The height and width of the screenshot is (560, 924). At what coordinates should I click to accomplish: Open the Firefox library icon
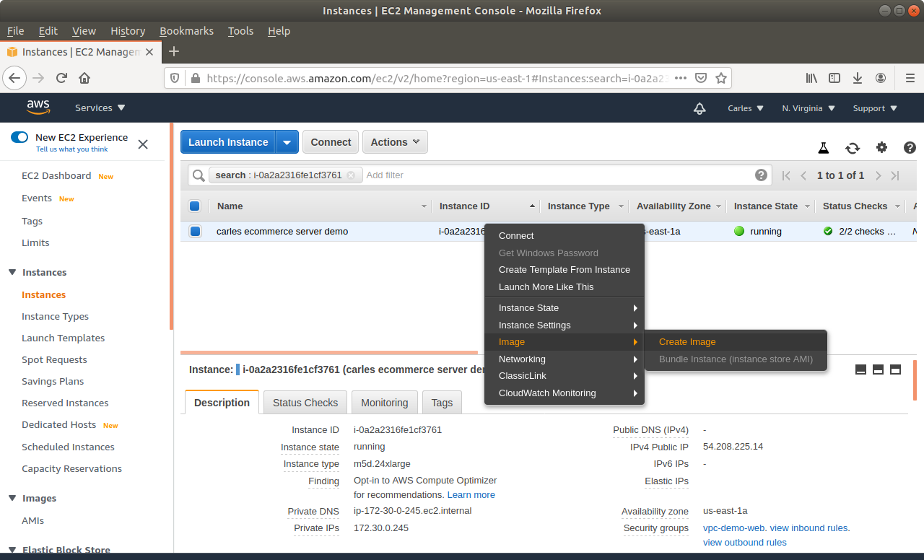[811, 78]
